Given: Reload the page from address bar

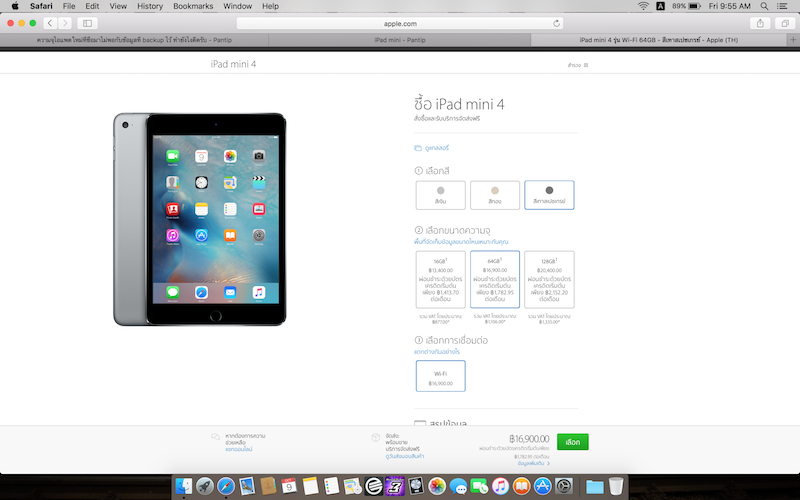Looking at the screenshot, I should pos(556,23).
